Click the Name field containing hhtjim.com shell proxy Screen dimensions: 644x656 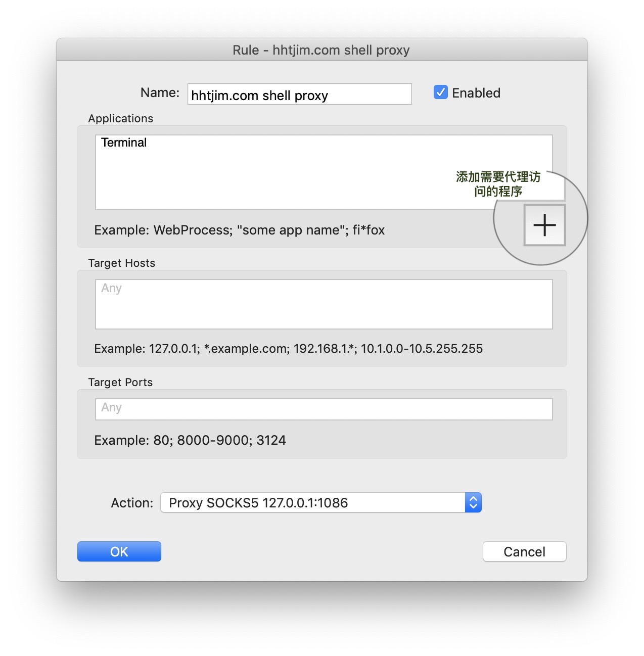tap(299, 95)
